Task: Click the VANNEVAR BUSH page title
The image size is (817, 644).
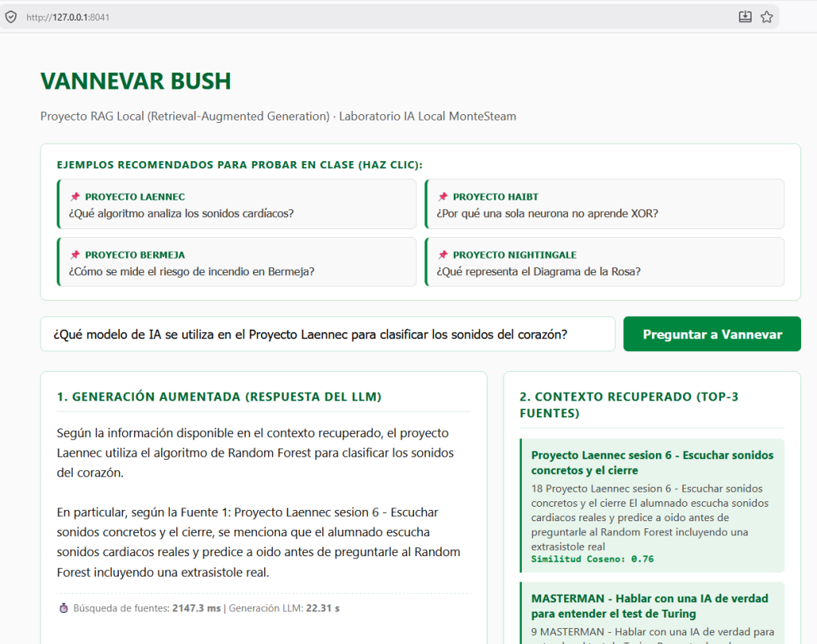Action: 136,81
